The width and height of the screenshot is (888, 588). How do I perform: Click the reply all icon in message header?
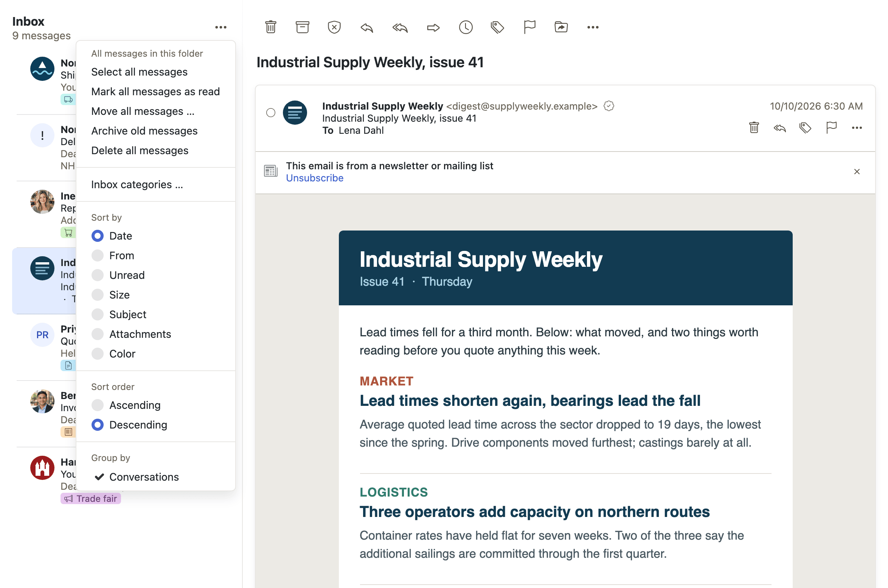(x=779, y=128)
